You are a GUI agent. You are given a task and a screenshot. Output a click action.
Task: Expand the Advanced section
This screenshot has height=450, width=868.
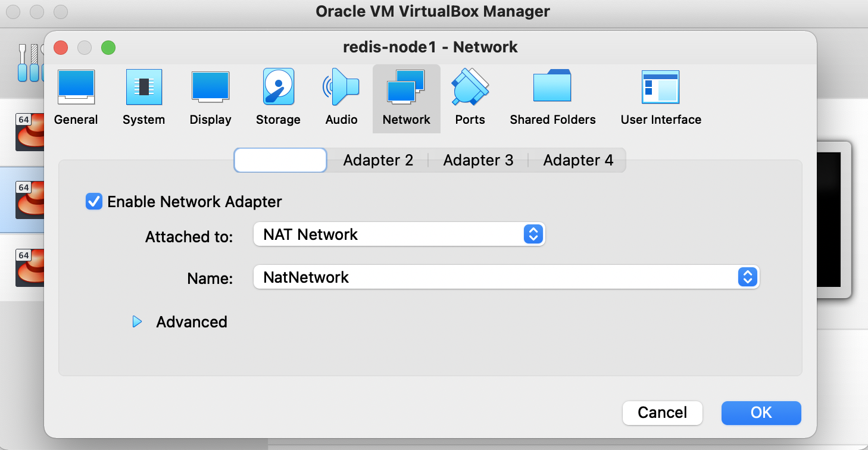coord(138,322)
